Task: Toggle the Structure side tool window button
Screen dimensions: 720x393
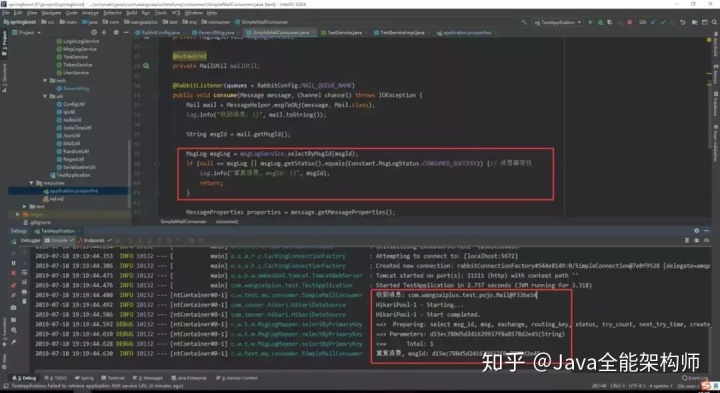Action: [4, 79]
